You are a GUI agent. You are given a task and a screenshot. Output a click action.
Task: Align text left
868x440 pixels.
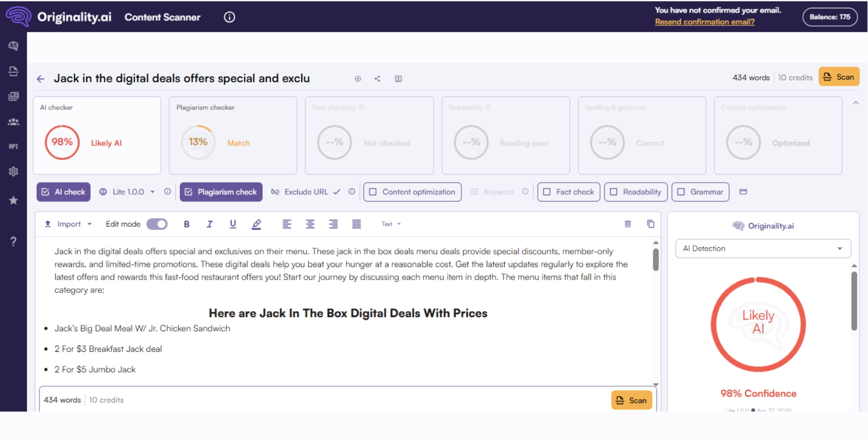(x=287, y=224)
